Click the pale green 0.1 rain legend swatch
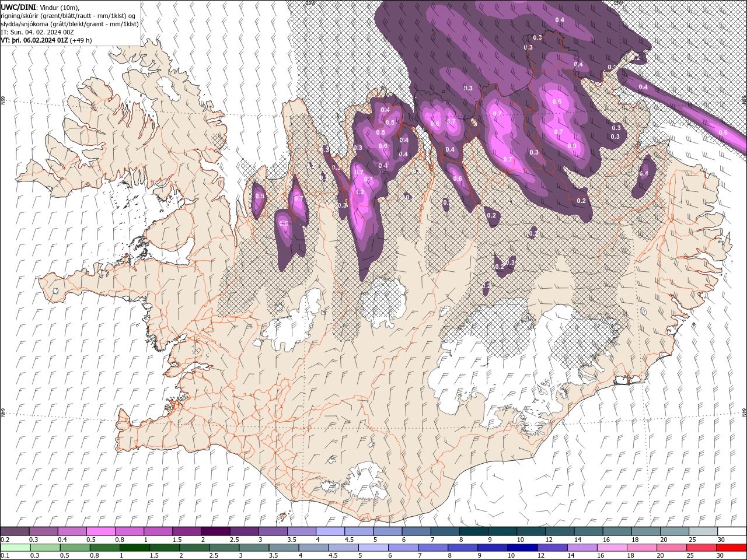Image resolution: width=747 pixels, height=560 pixels. (x=15, y=548)
